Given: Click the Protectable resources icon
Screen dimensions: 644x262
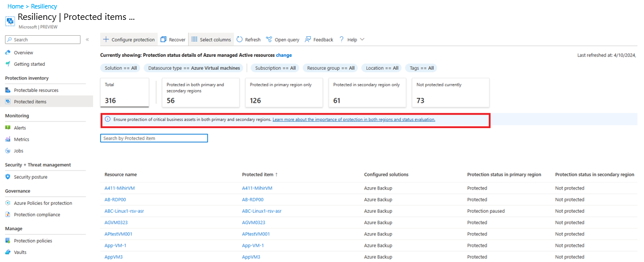Looking at the screenshot, I should click(8, 90).
